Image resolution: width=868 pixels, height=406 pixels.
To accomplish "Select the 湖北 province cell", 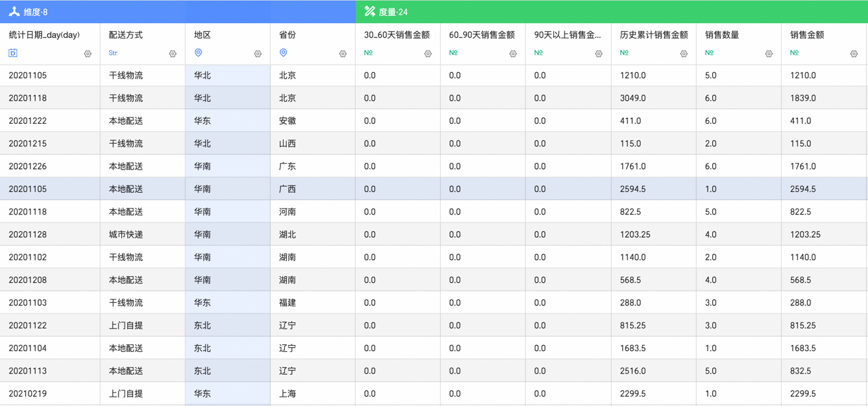I will (x=313, y=234).
